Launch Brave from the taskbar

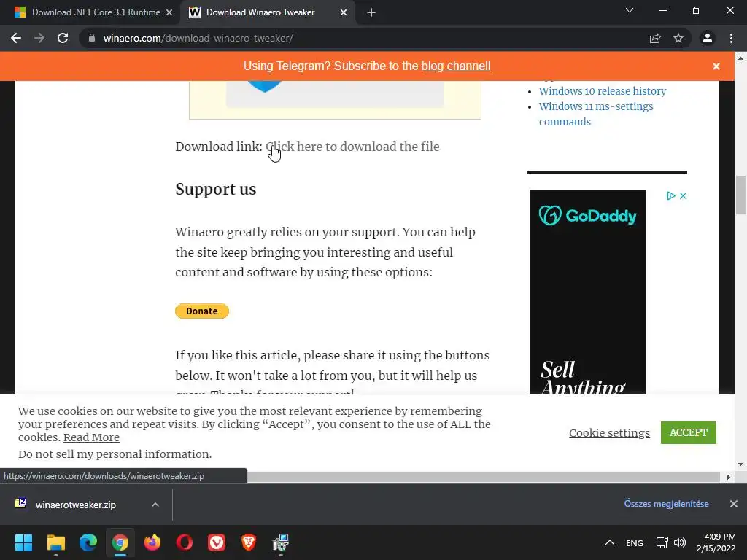pos(249,542)
